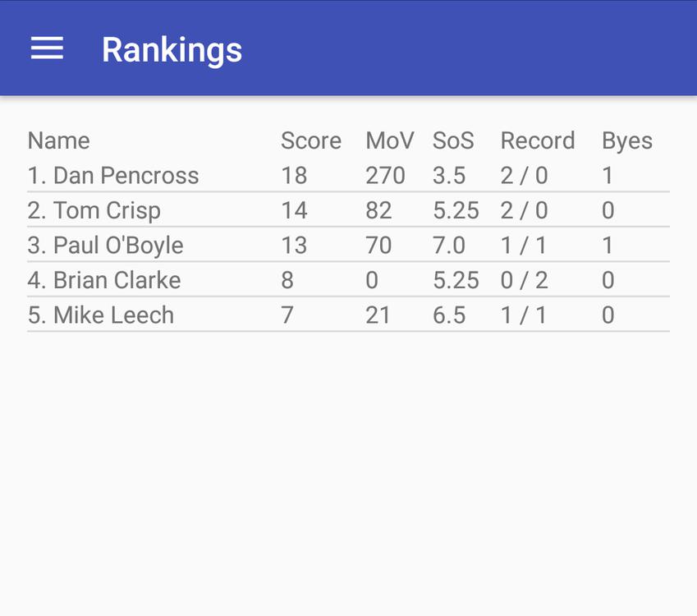Click Dan Pencross's MoV value 270
The image size is (697, 616).
pos(385,176)
